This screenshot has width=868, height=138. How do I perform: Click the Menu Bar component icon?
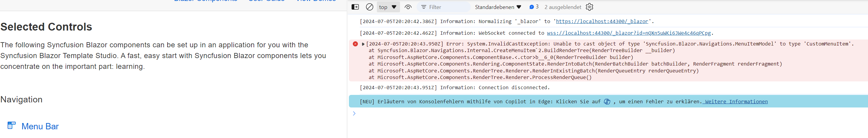tap(11, 125)
